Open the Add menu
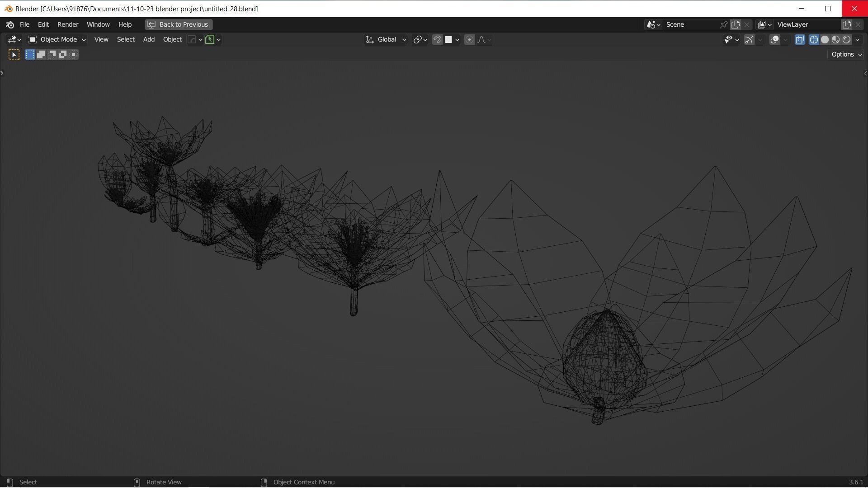This screenshot has width=868, height=488. pos(149,40)
